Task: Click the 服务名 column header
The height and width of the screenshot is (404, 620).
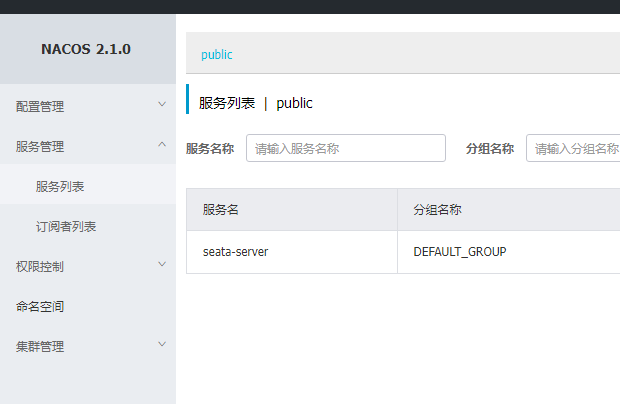Action: click(x=220, y=210)
